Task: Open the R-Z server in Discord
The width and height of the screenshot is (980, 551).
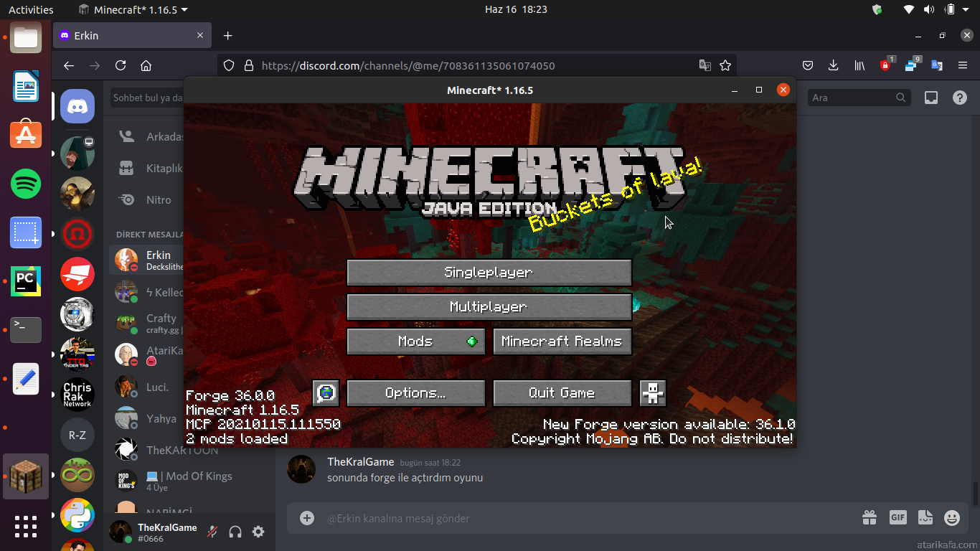Action: (x=77, y=435)
